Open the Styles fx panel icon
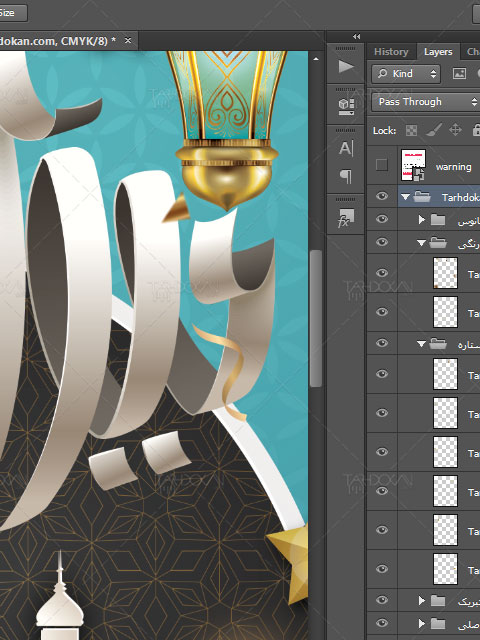 346,218
